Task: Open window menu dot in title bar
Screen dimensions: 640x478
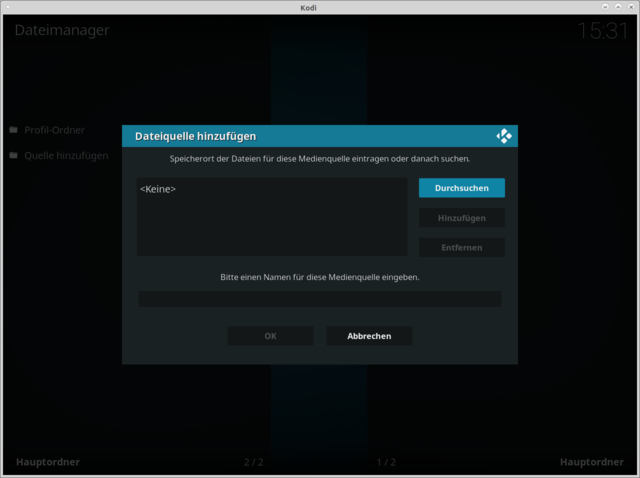Action: pos(8,7)
